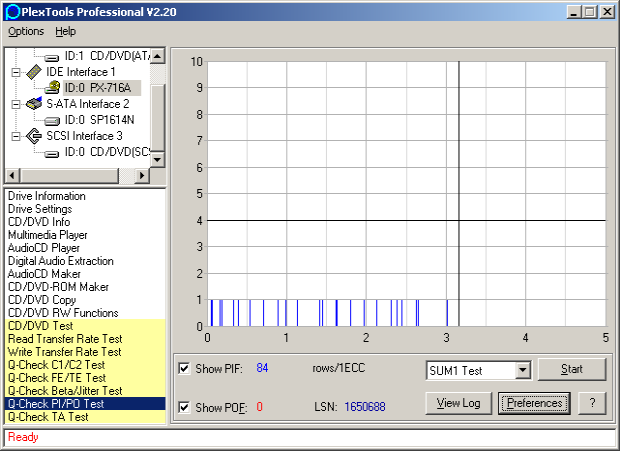
Task: Click the ID:1 CD/DVD(ATA drive icon
Action: point(52,58)
